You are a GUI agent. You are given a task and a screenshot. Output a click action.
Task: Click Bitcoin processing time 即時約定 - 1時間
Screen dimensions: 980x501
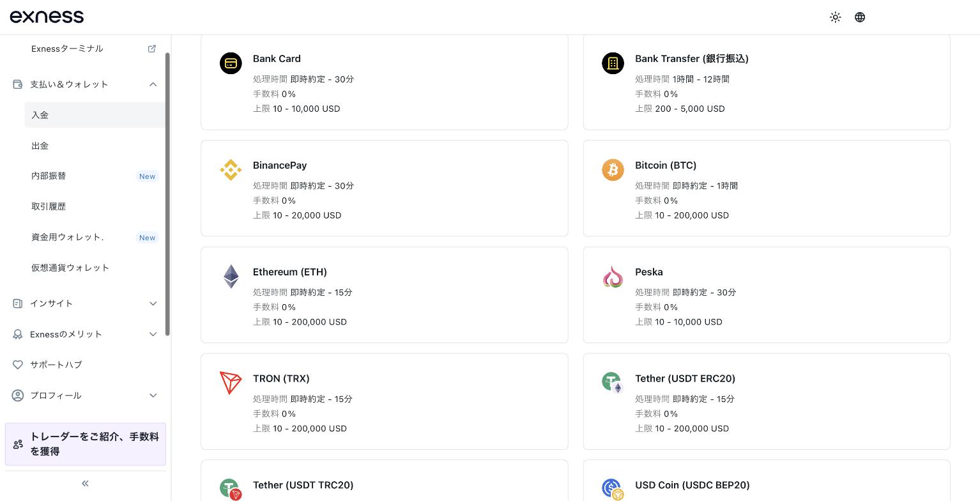coord(705,186)
